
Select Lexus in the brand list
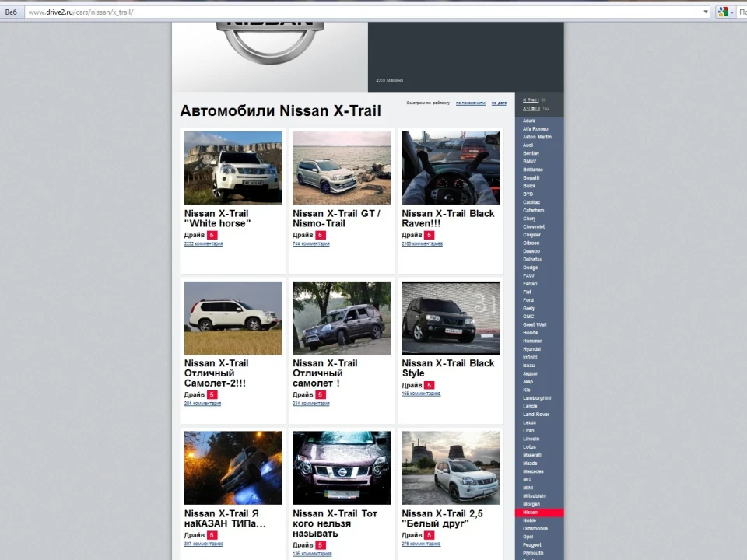coord(529,422)
